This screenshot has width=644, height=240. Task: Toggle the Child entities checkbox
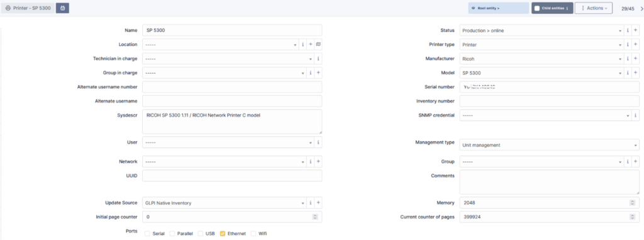[x=537, y=8]
